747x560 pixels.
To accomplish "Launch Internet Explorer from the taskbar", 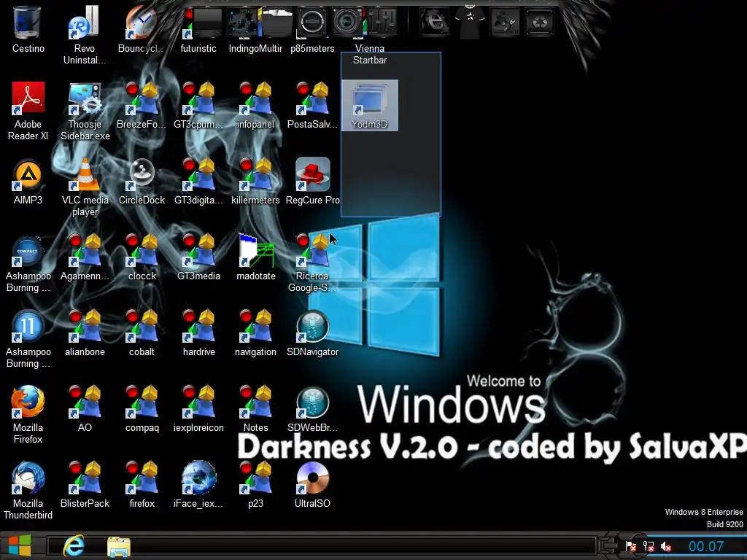I will pyautogui.click(x=74, y=545).
